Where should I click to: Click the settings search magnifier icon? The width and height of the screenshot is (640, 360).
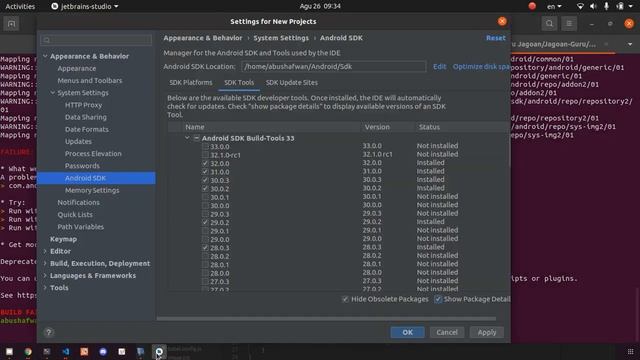coord(47,40)
